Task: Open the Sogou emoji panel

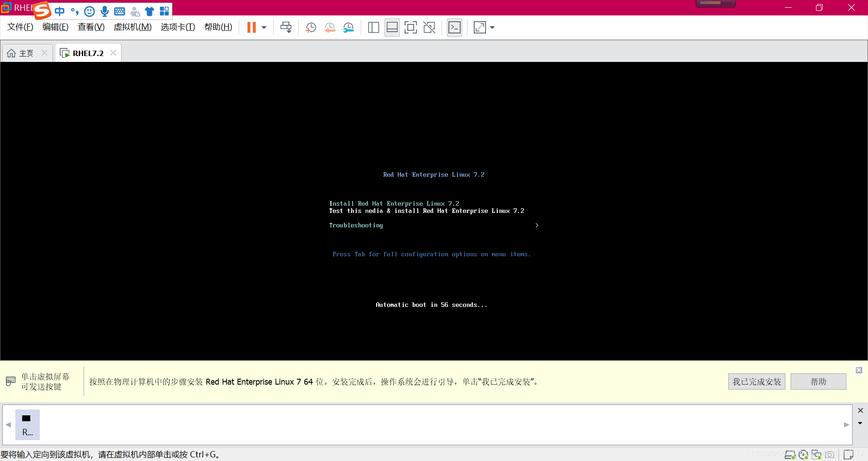Action: [90, 11]
